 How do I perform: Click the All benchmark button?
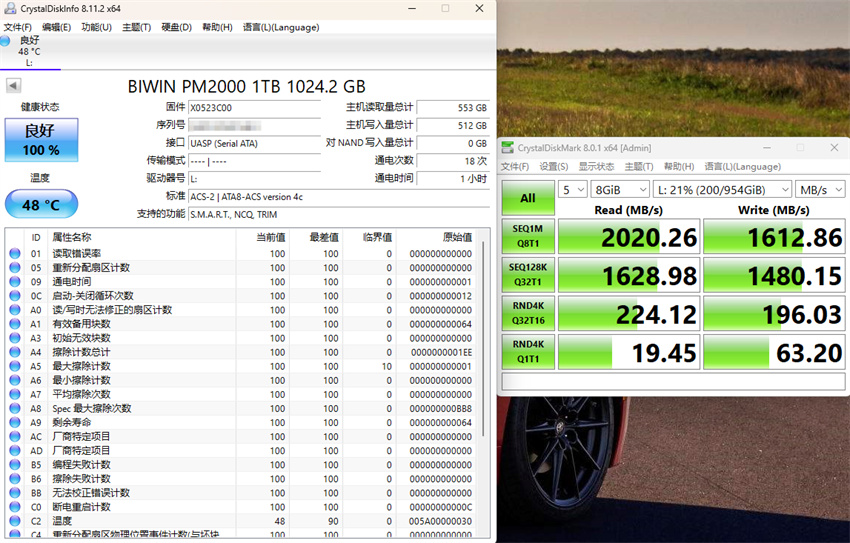(528, 198)
